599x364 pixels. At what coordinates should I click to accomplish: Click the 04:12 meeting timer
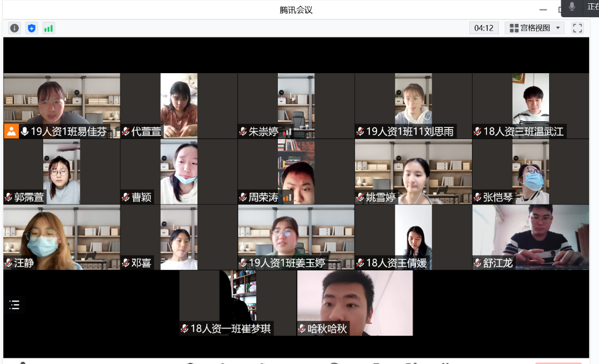(x=484, y=28)
